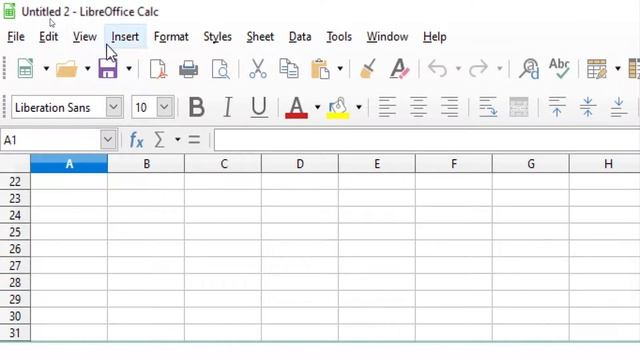Click the Redo arrow icon
Screen dimensions: 640x360
[478, 69]
